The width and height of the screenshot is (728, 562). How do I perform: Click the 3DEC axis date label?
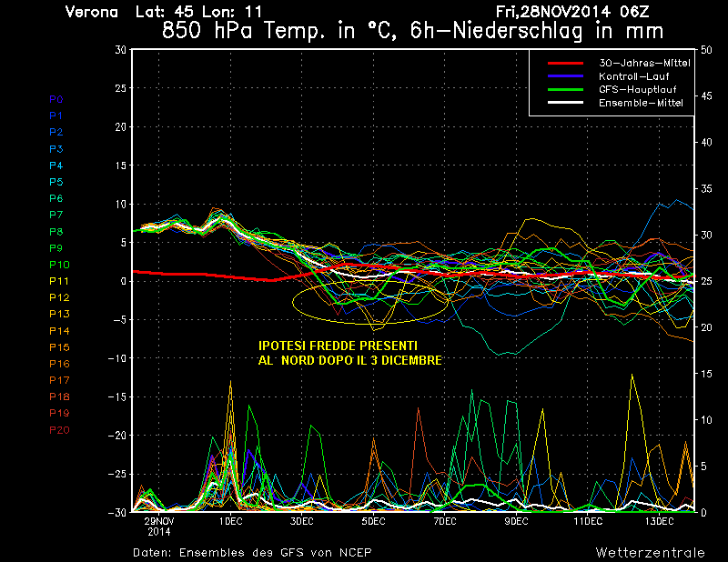coord(302,521)
